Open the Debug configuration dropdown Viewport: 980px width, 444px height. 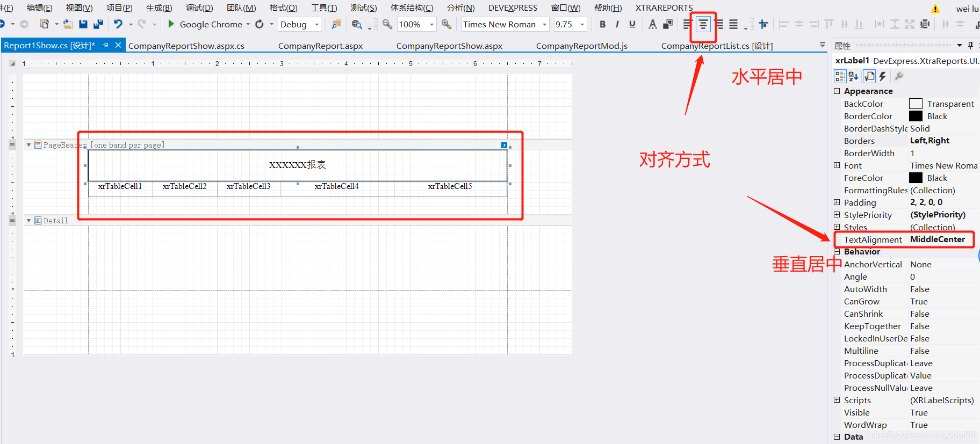299,24
